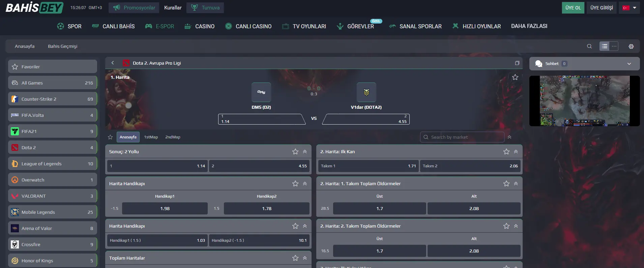The width and height of the screenshot is (644, 268).
Task: Open E-SPOR section
Action: [x=159, y=26]
